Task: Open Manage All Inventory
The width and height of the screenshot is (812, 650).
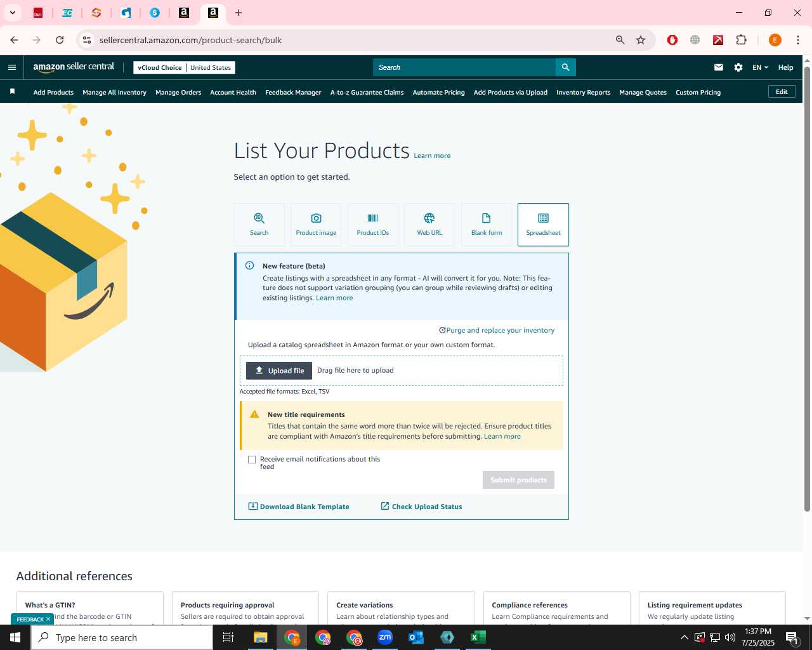Action: 114,93
